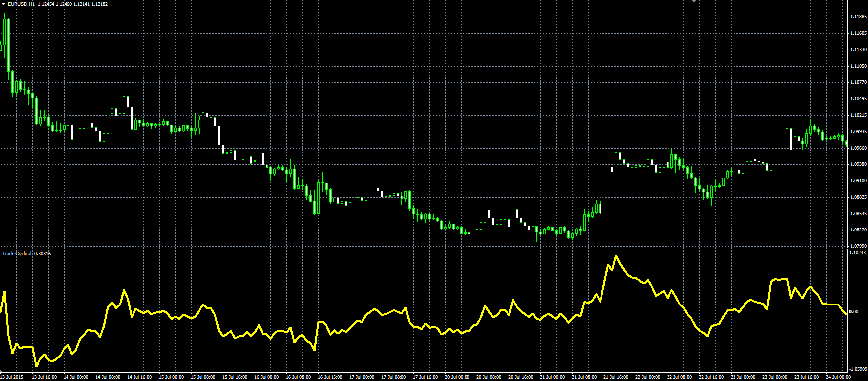Click the 21 Jul 00:00 time label

click(552, 377)
